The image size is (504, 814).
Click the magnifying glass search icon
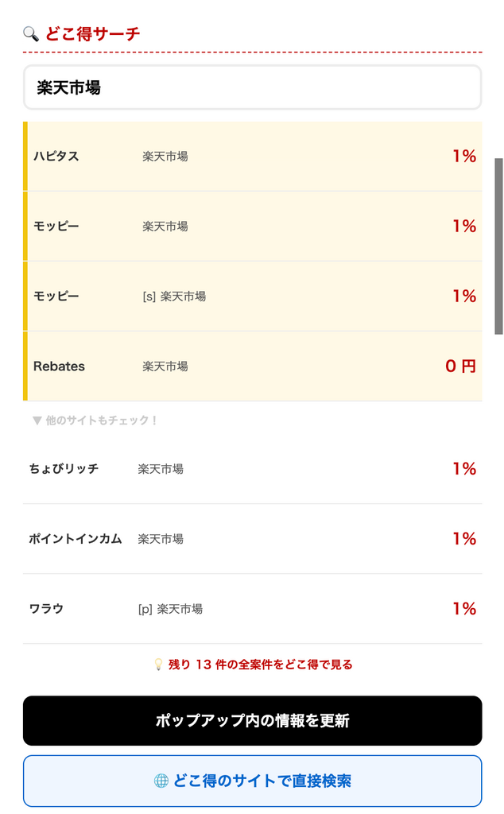[x=31, y=33]
